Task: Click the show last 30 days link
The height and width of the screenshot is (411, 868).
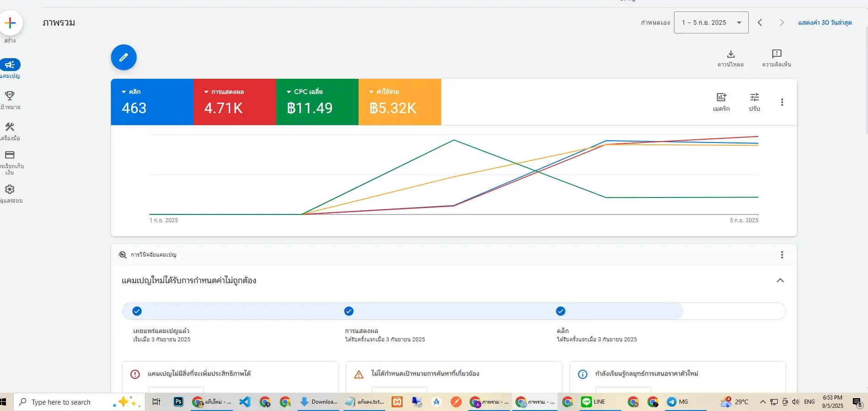Action: 824,22
